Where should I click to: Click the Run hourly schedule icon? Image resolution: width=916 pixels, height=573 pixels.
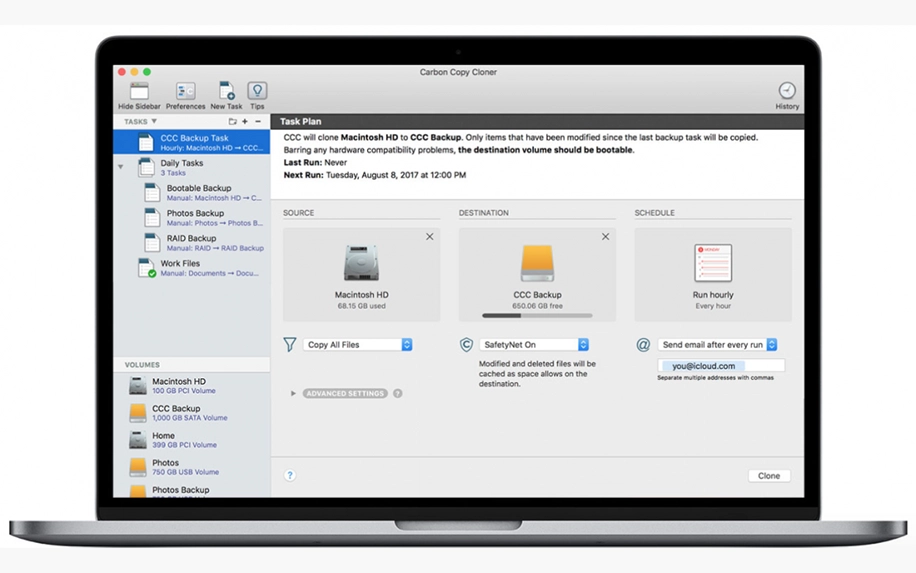[x=713, y=263]
